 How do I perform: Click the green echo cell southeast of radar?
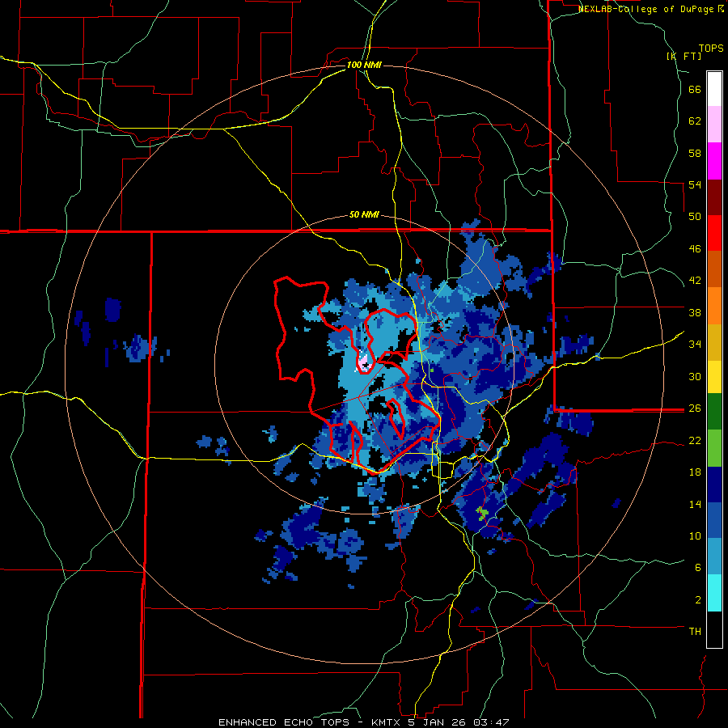(x=482, y=514)
